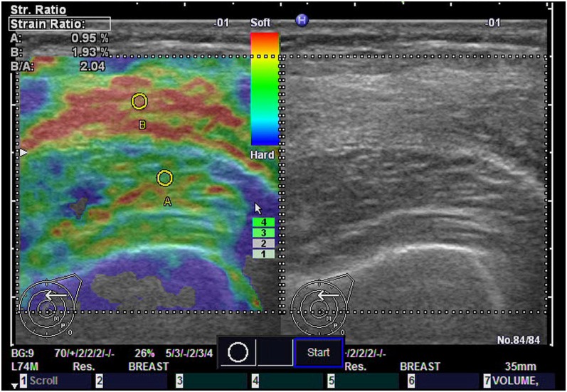Choose elasticity score 4
Screen dimensions: 567x392
pos(264,222)
